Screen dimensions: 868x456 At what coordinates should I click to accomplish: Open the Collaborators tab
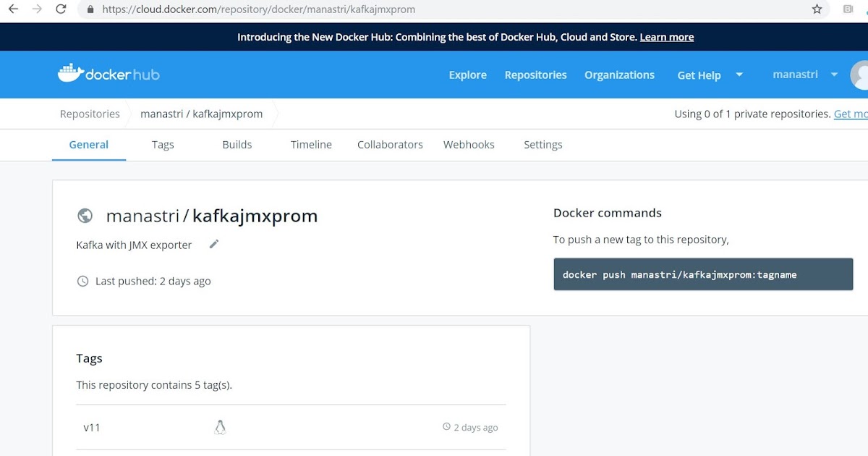point(390,144)
